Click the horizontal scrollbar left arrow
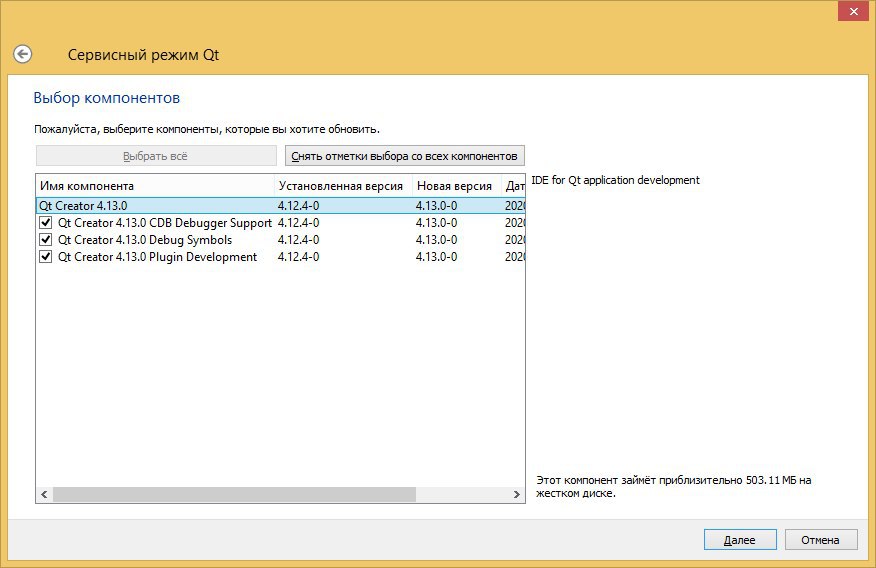 pyautogui.click(x=44, y=494)
